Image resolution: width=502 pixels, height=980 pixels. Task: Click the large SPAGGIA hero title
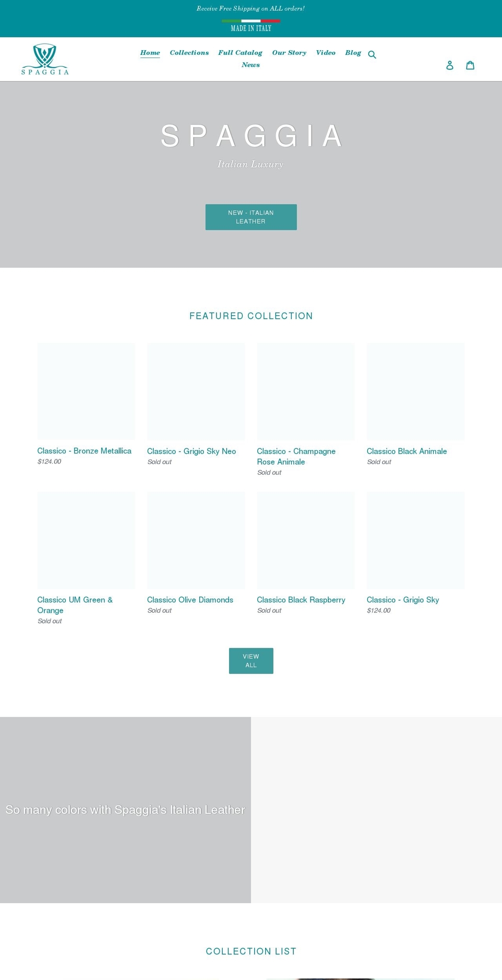tap(251, 136)
